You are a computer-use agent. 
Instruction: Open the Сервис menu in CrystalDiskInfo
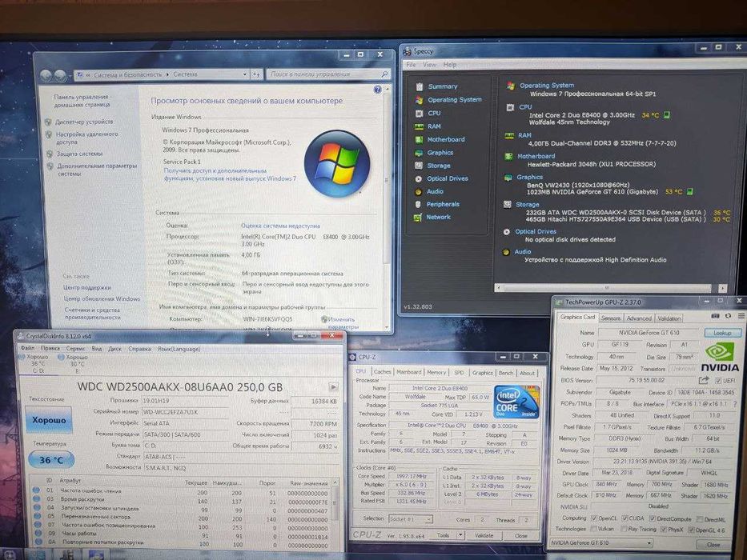tap(75, 349)
